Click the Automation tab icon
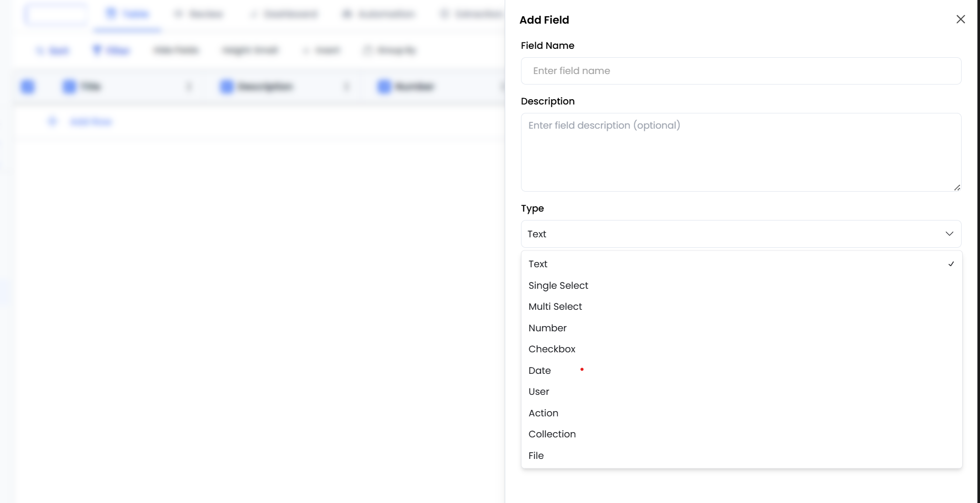The image size is (980, 503). tap(346, 13)
